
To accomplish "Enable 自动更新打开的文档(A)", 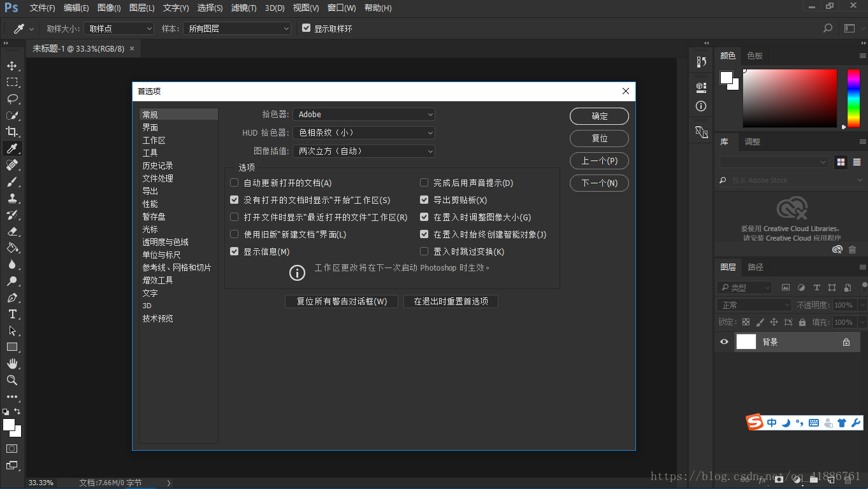I will [235, 183].
